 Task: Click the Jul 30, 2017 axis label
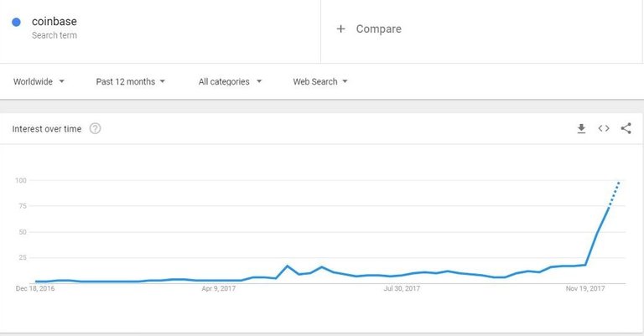click(x=402, y=288)
